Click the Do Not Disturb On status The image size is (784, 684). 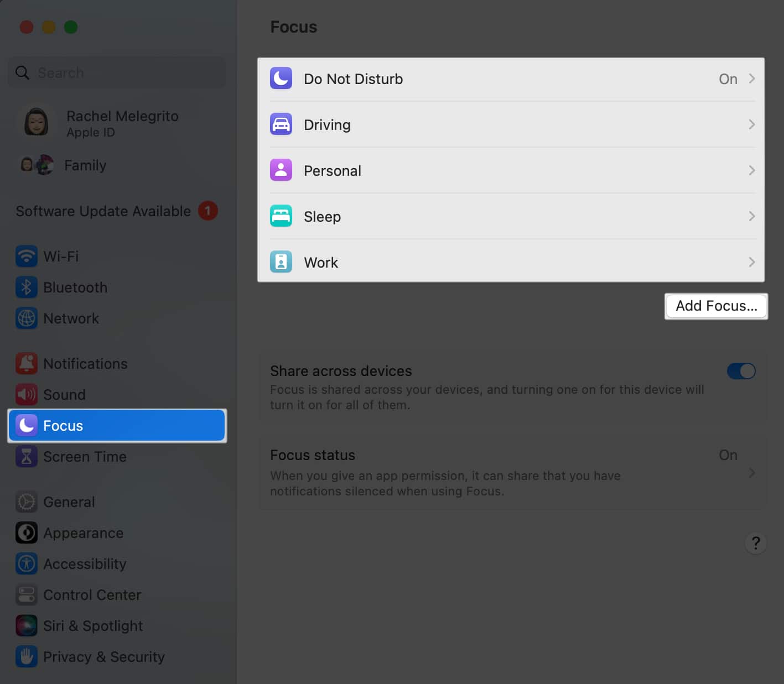click(x=728, y=79)
